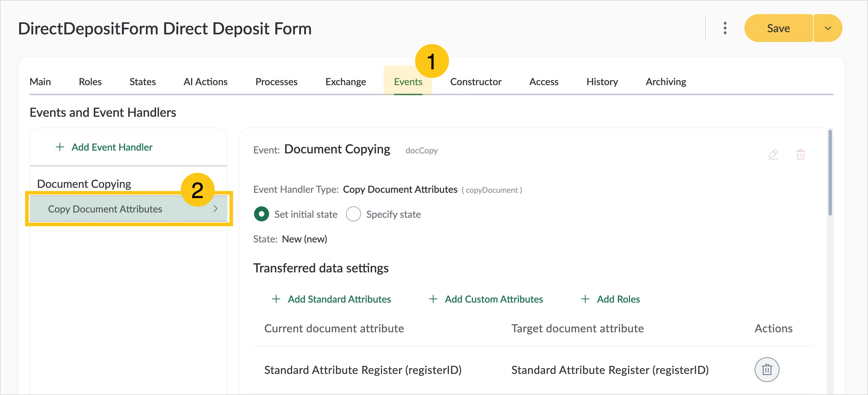The width and height of the screenshot is (868, 395).
Task: Click the red trash delete event icon
Action: 800,155
